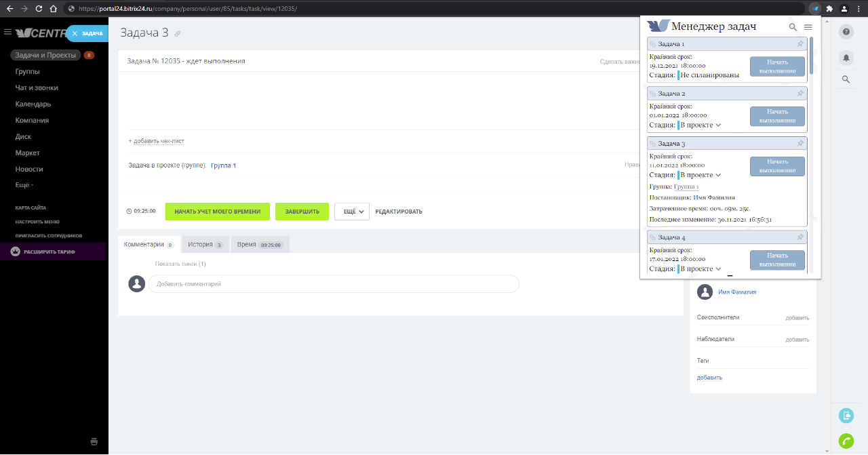Open Группы in the sidebar menu

pos(28,71)
